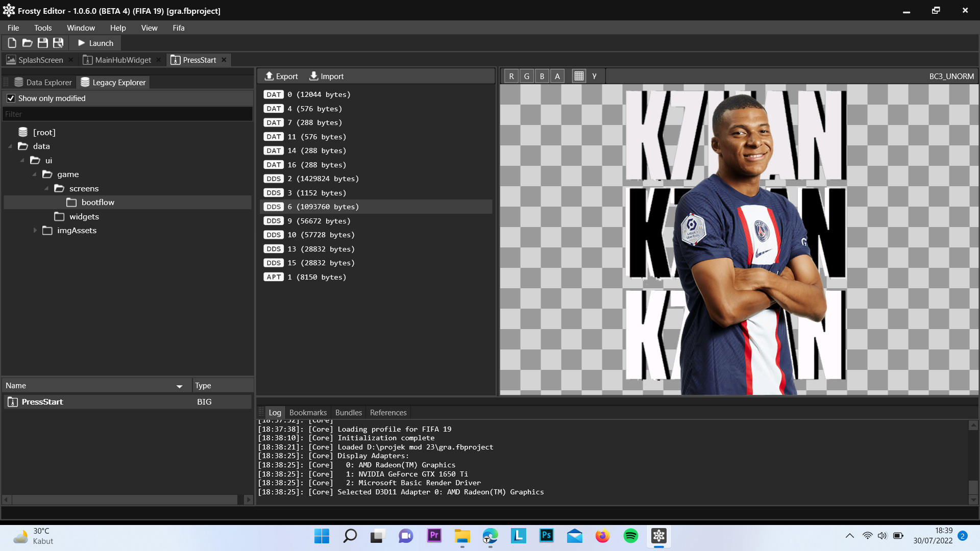The height and width of the screenshot is (551, 980).
Task: Toggle the red R channel
Action: [x=511, y=76]
